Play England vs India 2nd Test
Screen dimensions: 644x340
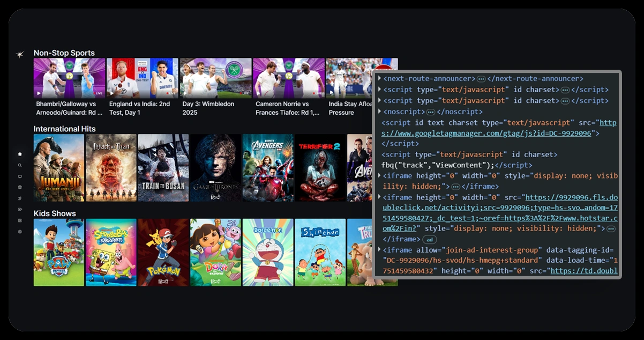click(142, 78)
